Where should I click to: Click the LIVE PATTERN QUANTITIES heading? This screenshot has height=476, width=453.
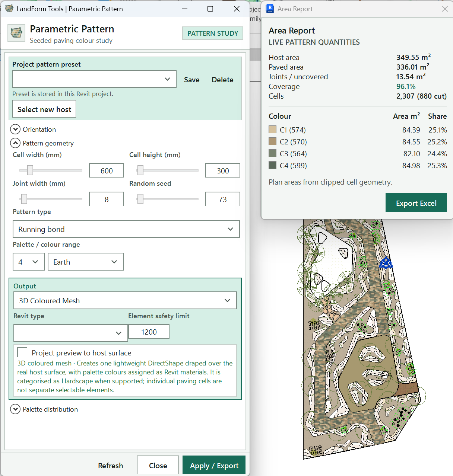tap(314, 42)
